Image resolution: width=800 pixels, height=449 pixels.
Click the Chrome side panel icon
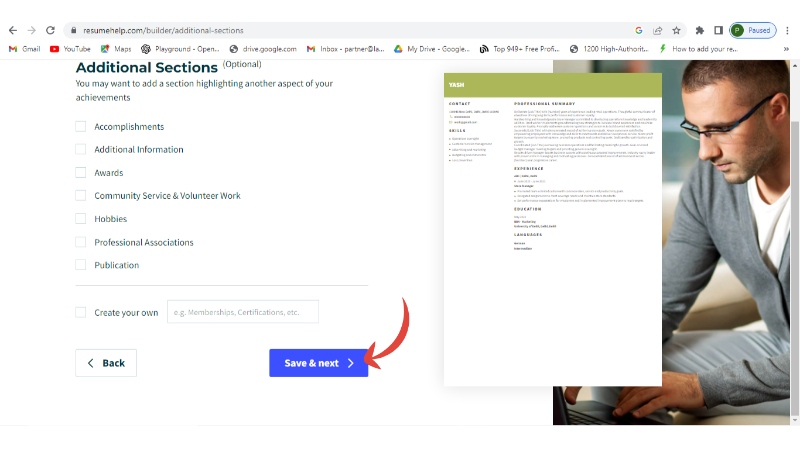tap(718, 30)
